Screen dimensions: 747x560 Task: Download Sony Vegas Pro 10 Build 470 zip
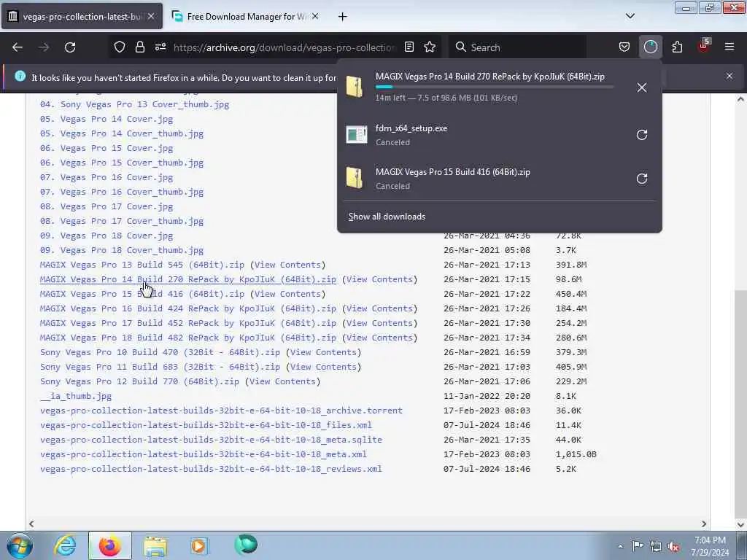click(x=160, y=352)
